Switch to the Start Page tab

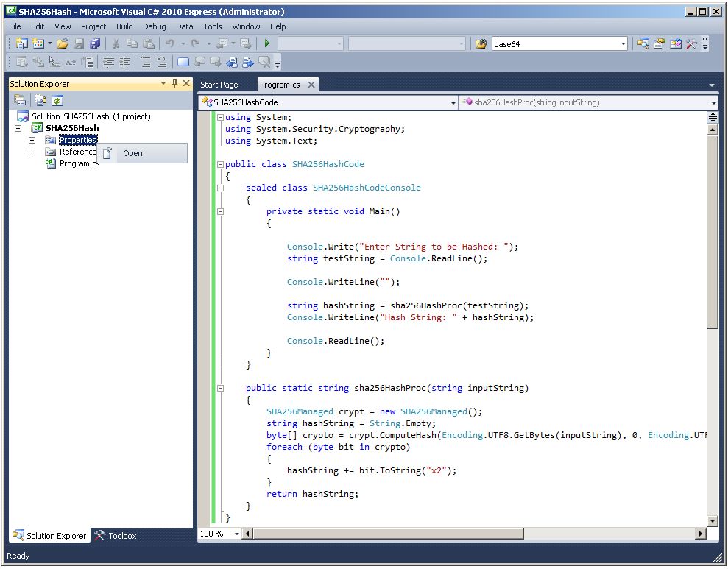point(219,85)
